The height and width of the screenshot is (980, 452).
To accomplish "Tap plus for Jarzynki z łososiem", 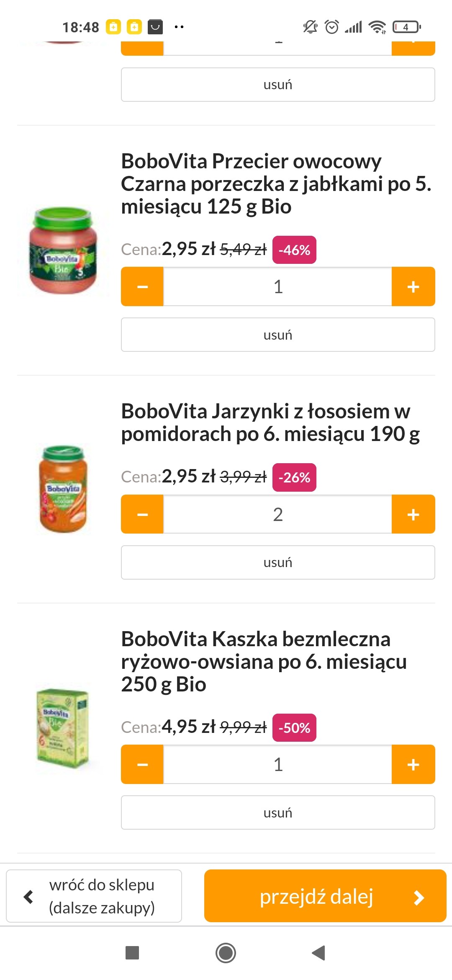I will tap(413, 514).
